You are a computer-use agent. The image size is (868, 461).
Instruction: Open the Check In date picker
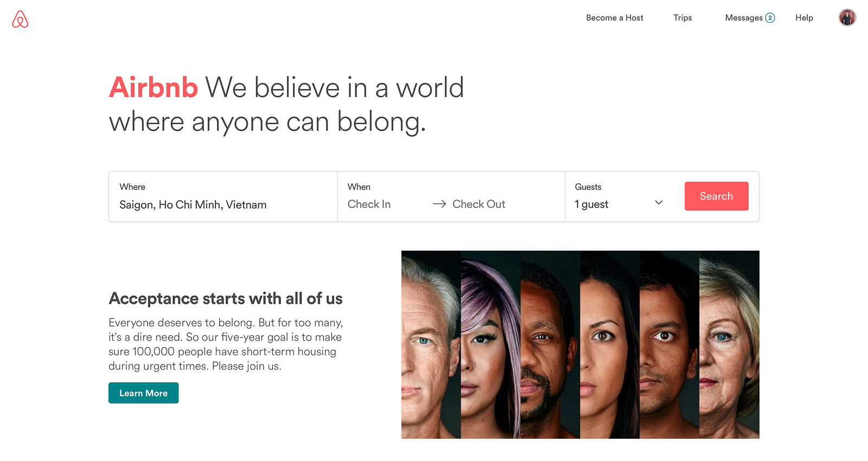[369, 204]
